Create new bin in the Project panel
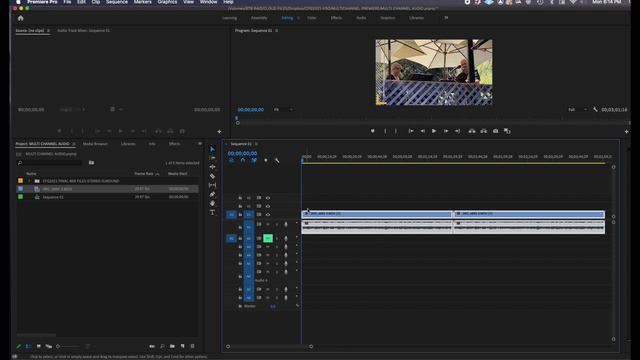 (x=172, y=346)
